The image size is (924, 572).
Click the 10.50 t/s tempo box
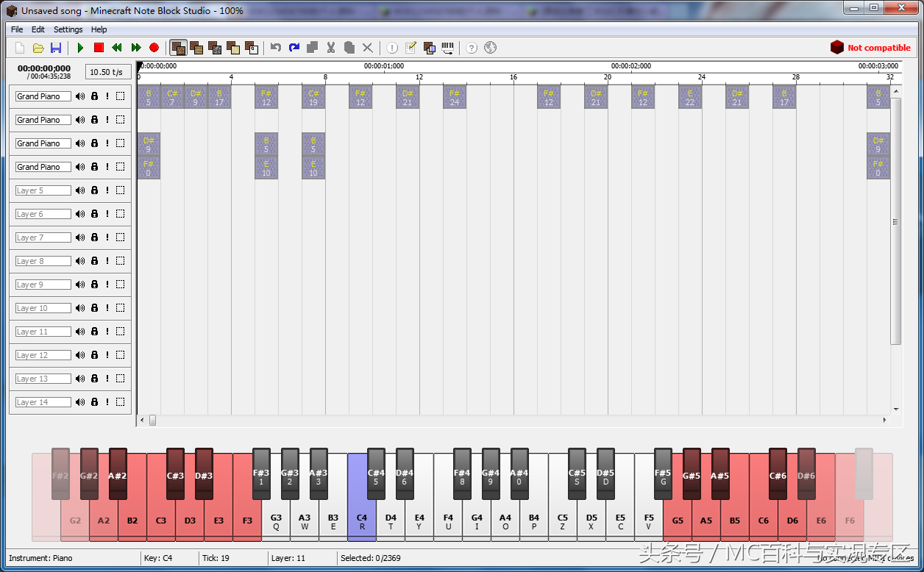109,72
